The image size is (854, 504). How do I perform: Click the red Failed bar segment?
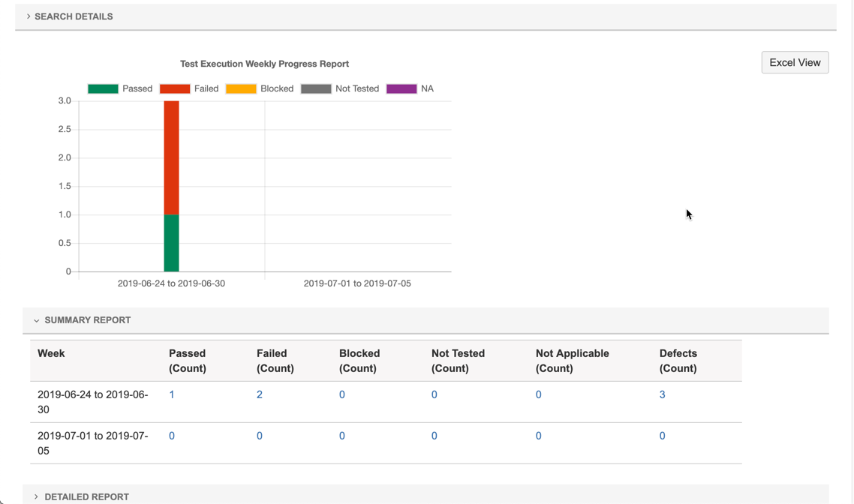coord(171,157)
